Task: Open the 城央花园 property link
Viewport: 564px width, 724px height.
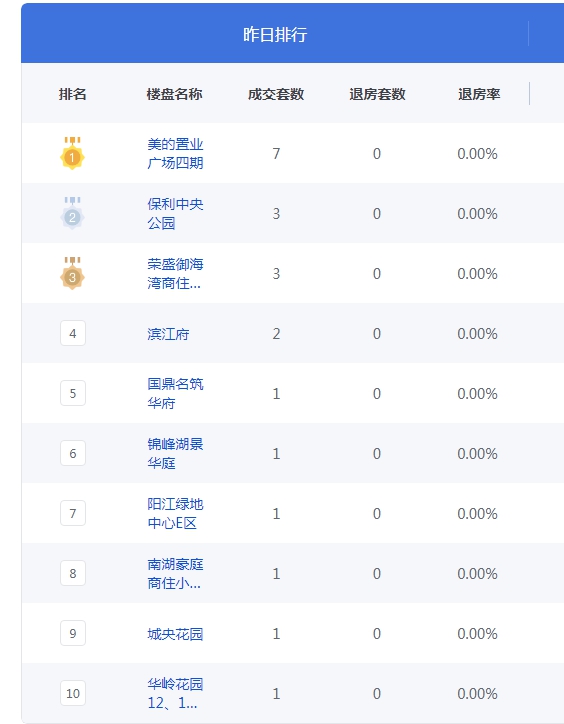Action: click(175, 634)
